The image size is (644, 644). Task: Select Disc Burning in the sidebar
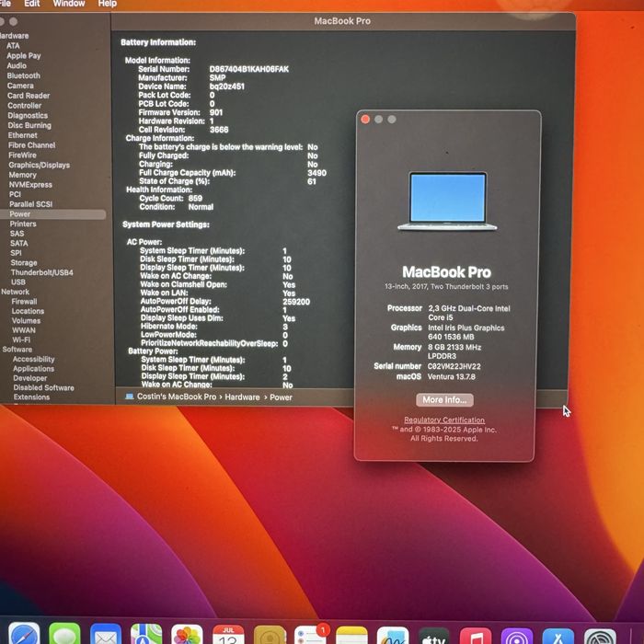pos(29,125)
